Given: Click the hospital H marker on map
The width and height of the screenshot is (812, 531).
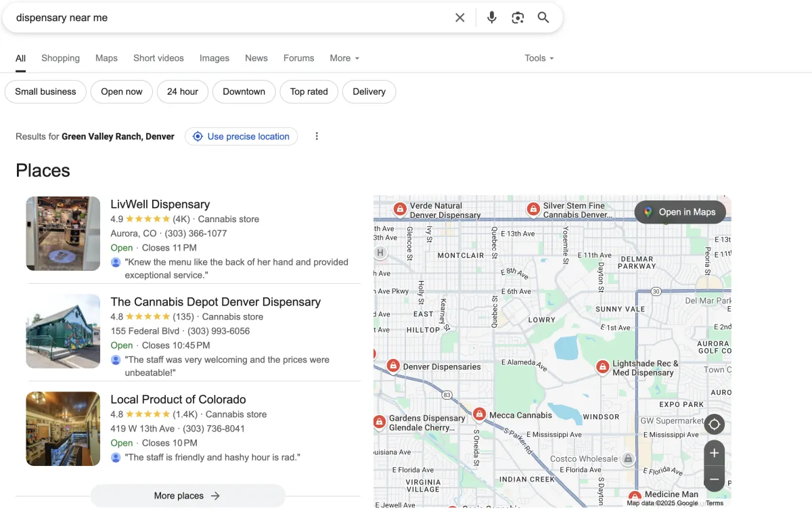Looking at the screenshot, I should coord(380,253).
